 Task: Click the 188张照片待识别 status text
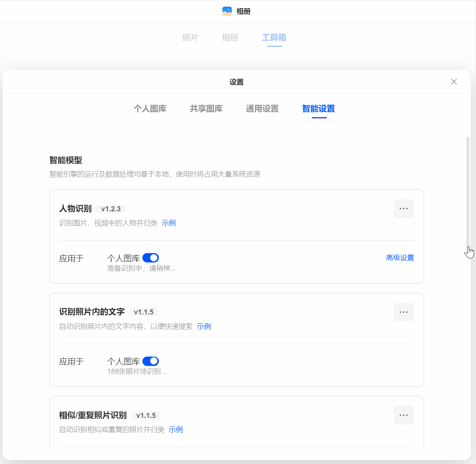tap(137, 371)
